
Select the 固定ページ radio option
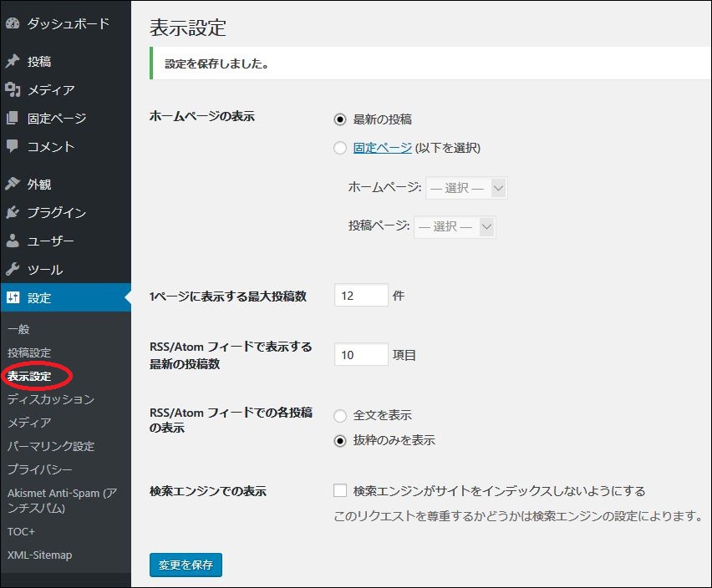pos(340,148)
